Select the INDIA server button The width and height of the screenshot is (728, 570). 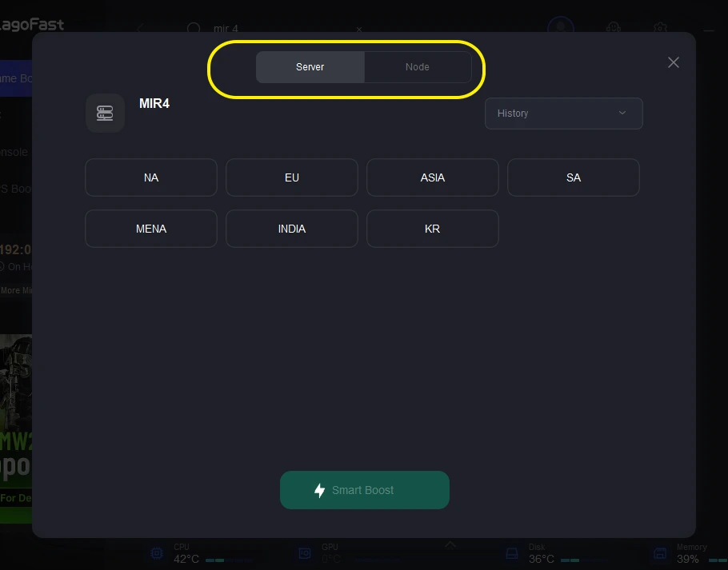pyautogui.click(x=292, y=229)
